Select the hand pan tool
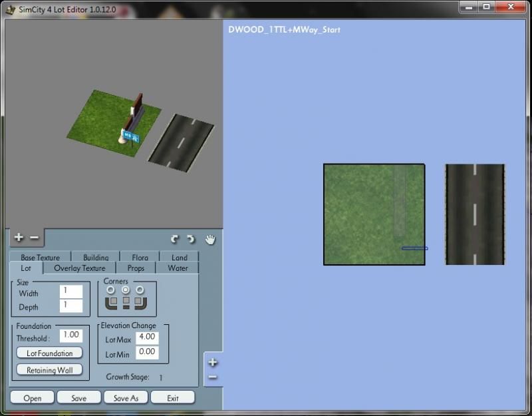 click(x=210, y=240)
